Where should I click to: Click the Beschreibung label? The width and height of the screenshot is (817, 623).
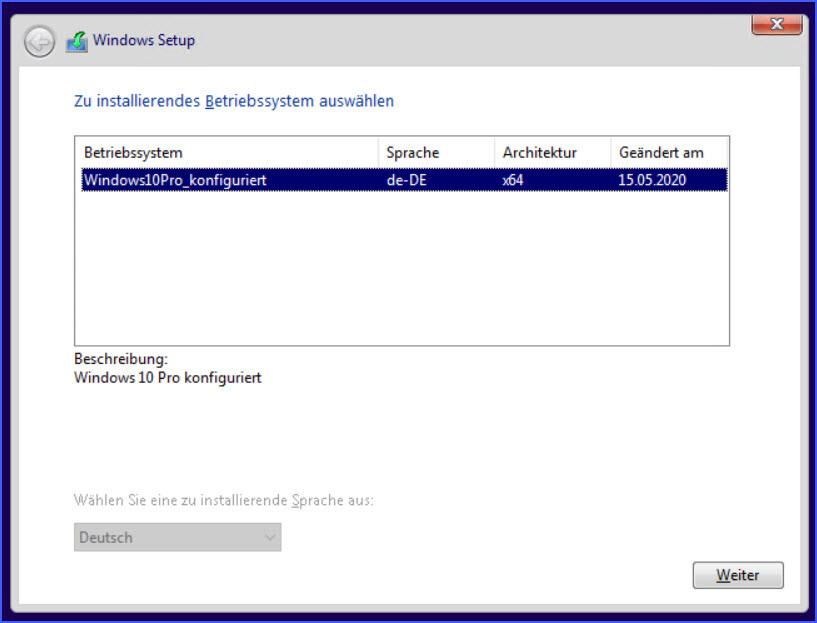(121, 359)
